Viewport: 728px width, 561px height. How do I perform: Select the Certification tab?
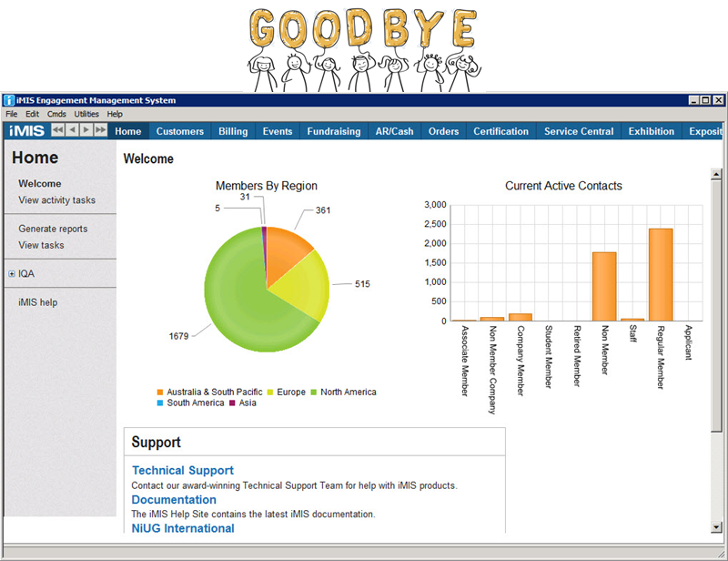pyautogui.click(x=500, y=131)
